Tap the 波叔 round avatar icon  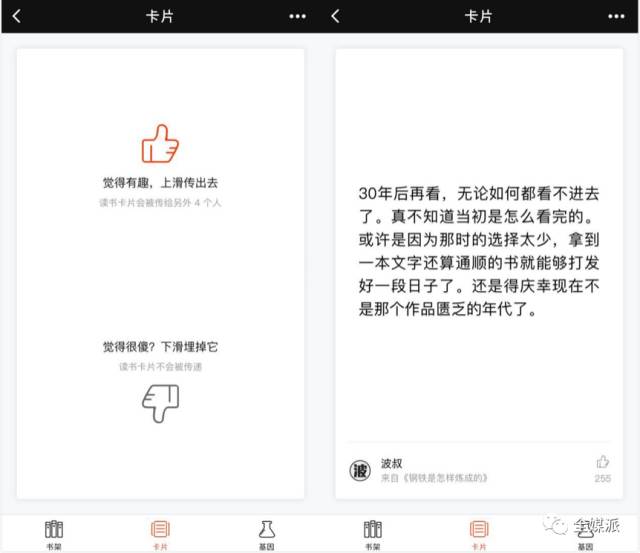pos(360,470)
